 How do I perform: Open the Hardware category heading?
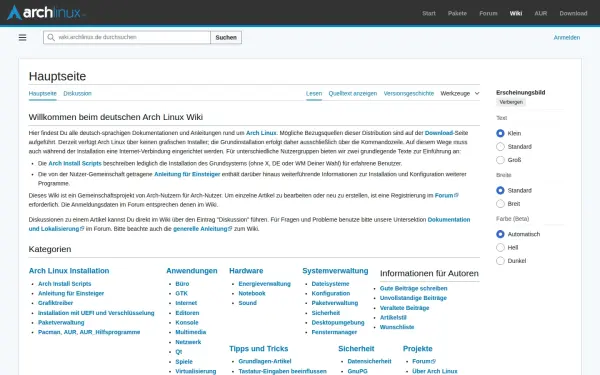246,271
